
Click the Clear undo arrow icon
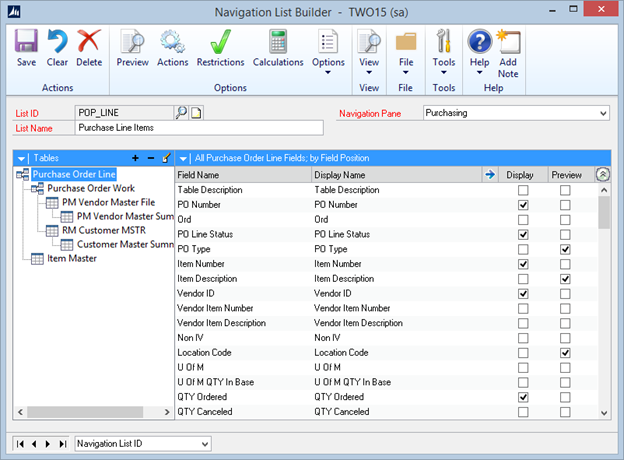[57, 41]
